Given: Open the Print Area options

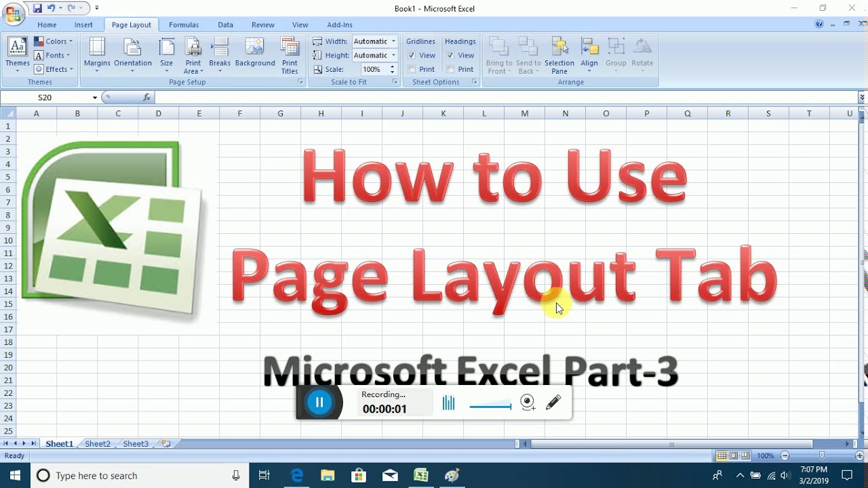Looking at the screenshot, I should pyautogui.click(x=193, y=55).
